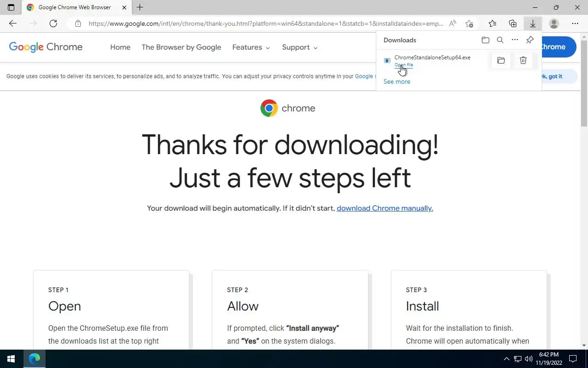Open The Browser by Google nav item
This screenshot has height=368, width=588.
[x=181, y=47]
